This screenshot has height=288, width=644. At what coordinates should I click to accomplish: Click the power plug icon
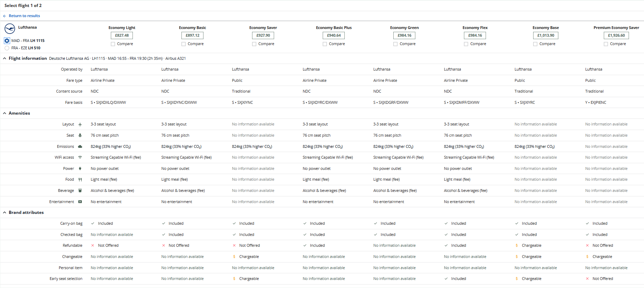point(80,168)
